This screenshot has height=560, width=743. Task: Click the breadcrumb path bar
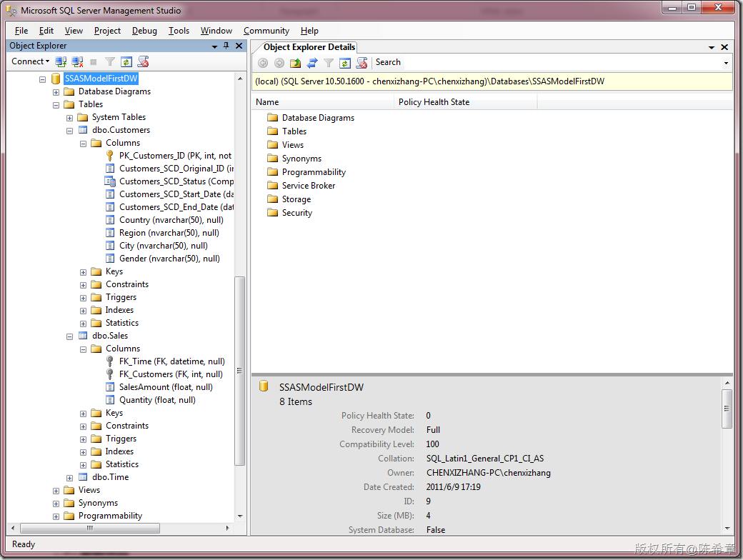coord(492,81)
